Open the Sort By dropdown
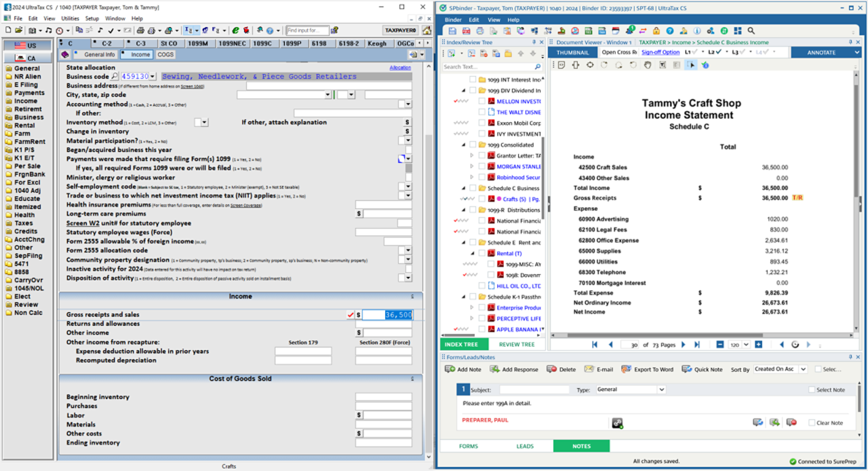The width and height of the screenshot is (868, 471). point(803,369)
